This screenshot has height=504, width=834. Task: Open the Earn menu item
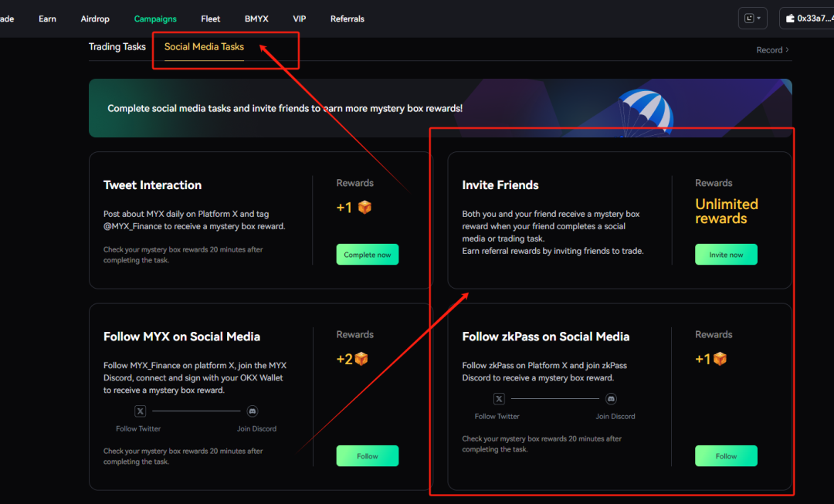47,19
